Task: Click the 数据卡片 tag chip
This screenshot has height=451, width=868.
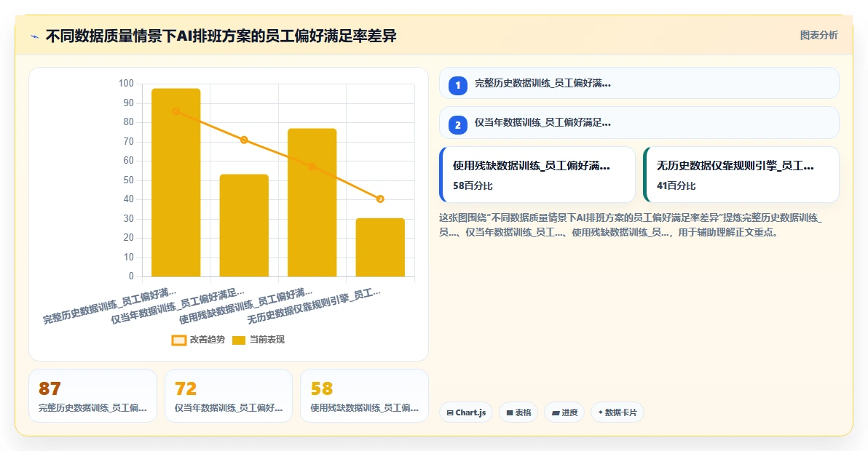Action: point(618,412)
